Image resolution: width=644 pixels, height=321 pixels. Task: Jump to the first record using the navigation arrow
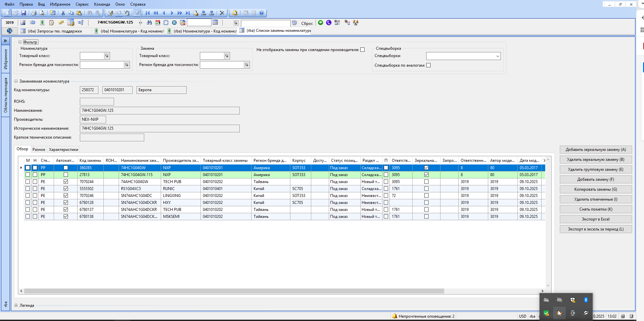click(x=148, y=13)
